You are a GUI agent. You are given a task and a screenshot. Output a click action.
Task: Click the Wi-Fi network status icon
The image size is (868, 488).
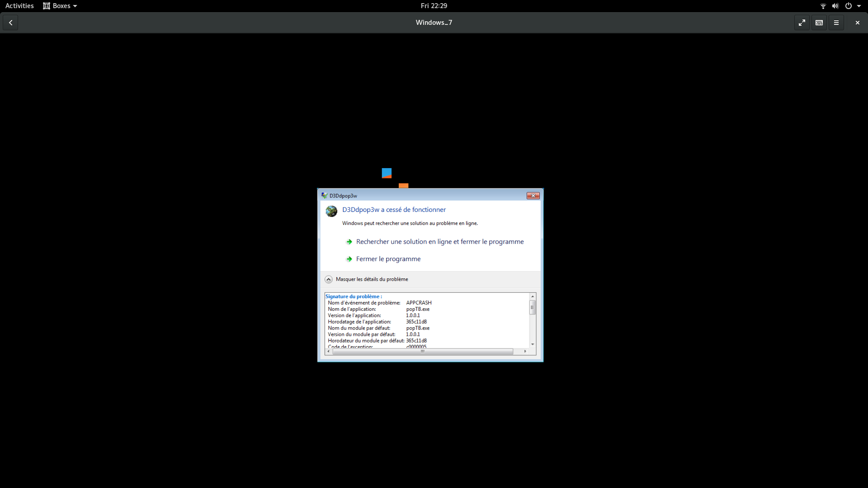[823, 6]
